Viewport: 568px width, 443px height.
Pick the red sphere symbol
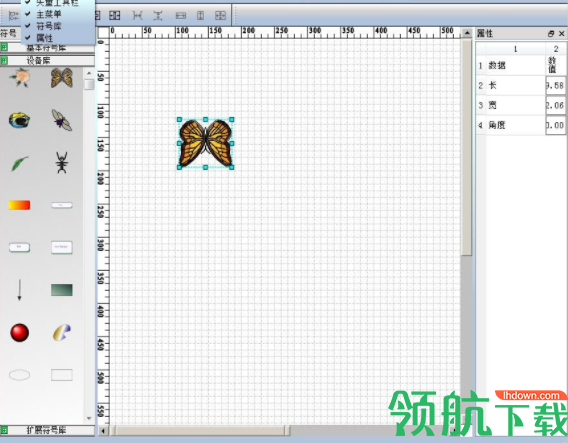pos(20,333)
